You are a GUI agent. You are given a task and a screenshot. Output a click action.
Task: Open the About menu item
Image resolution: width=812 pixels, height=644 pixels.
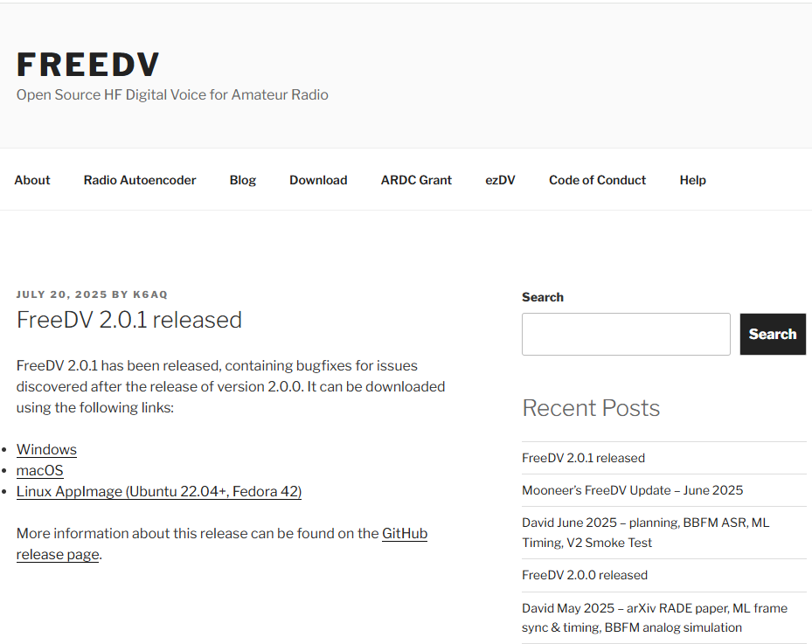pos(32,180)
